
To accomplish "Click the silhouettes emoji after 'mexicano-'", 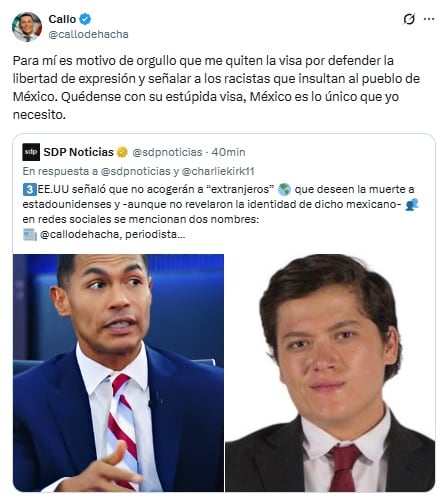I will tap(412, 204).
